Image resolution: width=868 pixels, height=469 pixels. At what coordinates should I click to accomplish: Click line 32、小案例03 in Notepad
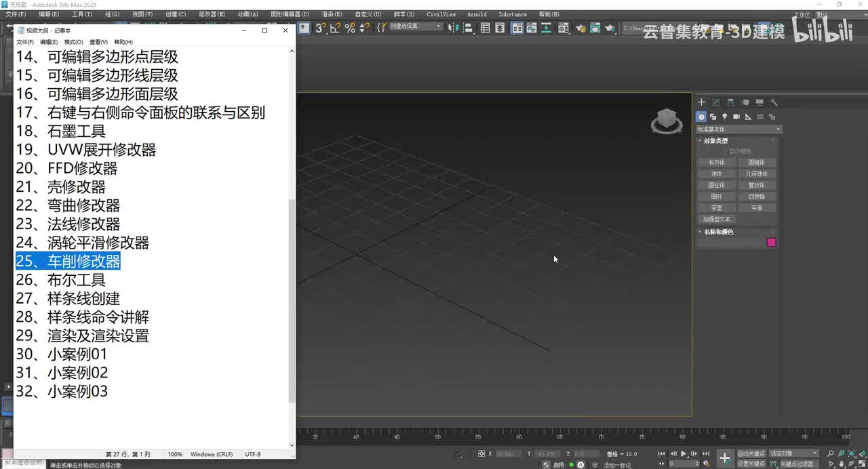tap(62, 391)
